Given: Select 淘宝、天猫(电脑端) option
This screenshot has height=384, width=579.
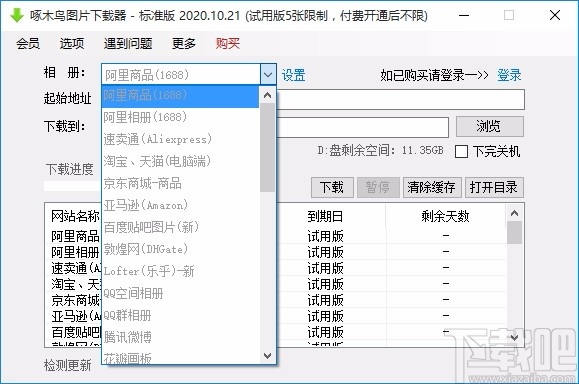Looking at the screenshot, I should click(x=180, y=161).
